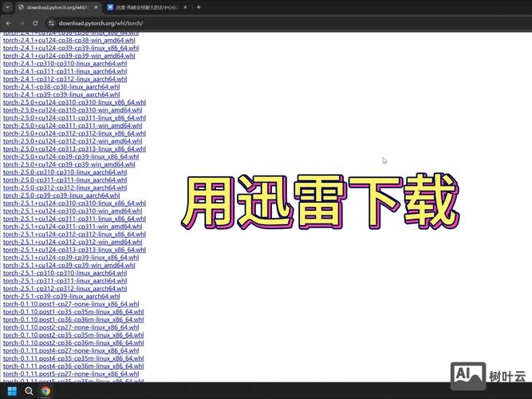Download torch-2.5.0+cu124-cp312-cp312-linux_x86_64.whl
Viewport: 532px width, 399px height.
[x=74, y=133]
